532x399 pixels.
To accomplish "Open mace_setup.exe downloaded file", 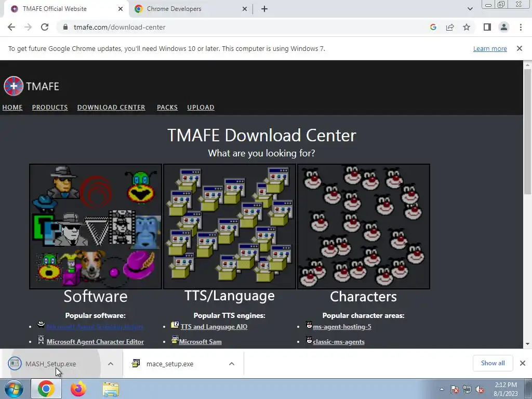I will coord(170,364).
